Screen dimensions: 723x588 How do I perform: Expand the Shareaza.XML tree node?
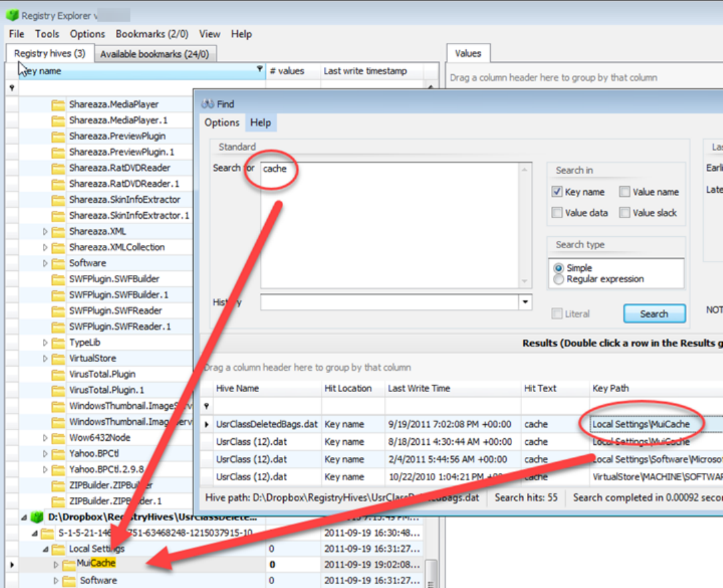[46, 232]
